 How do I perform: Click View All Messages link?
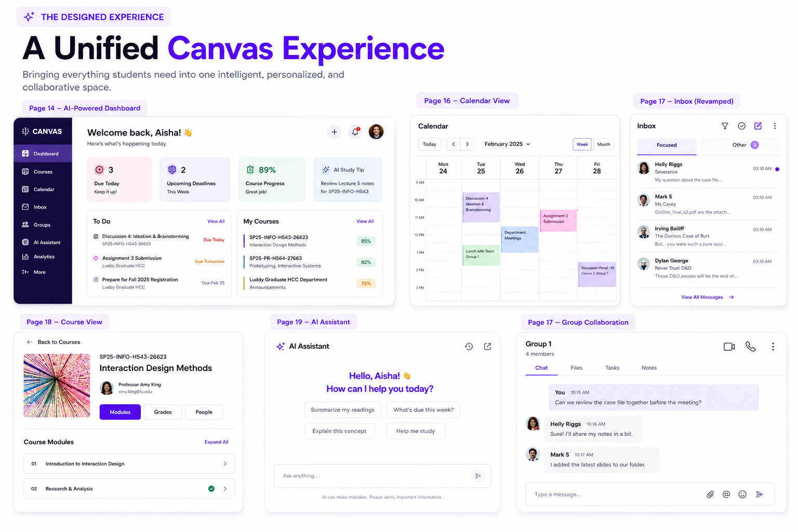tap(707, 297)
